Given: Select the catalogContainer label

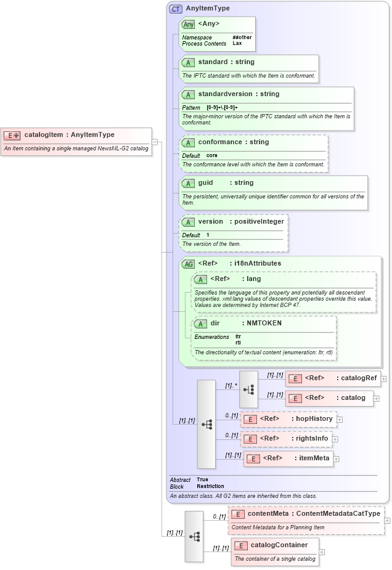Looking at the screenshot, I should click(x=279, y=545).
